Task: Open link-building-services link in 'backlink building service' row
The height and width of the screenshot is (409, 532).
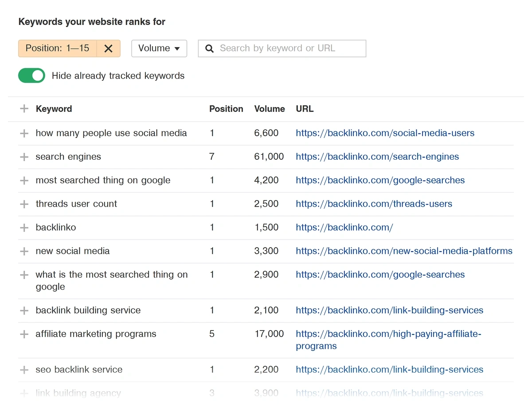Action: [389, 311]
